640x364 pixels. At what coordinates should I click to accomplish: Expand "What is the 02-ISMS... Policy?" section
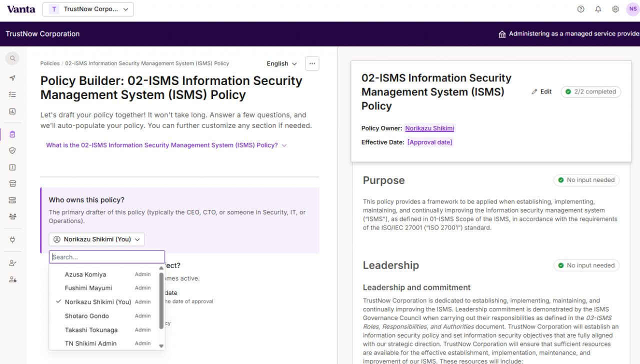[166, 145]
